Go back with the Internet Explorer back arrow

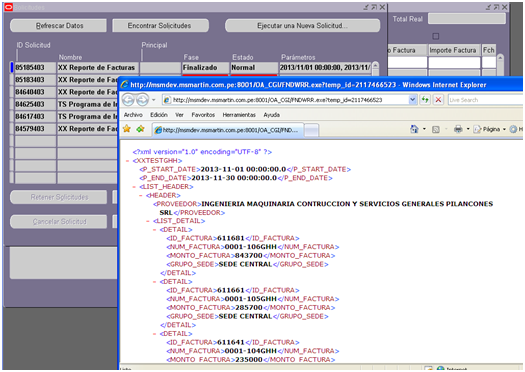[128, 100]
